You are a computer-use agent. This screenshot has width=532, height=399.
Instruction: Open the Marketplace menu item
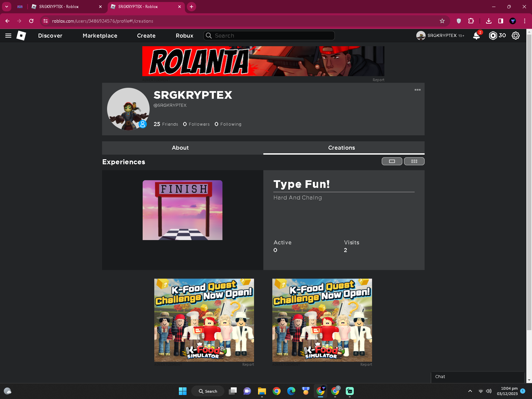point(100,36)
